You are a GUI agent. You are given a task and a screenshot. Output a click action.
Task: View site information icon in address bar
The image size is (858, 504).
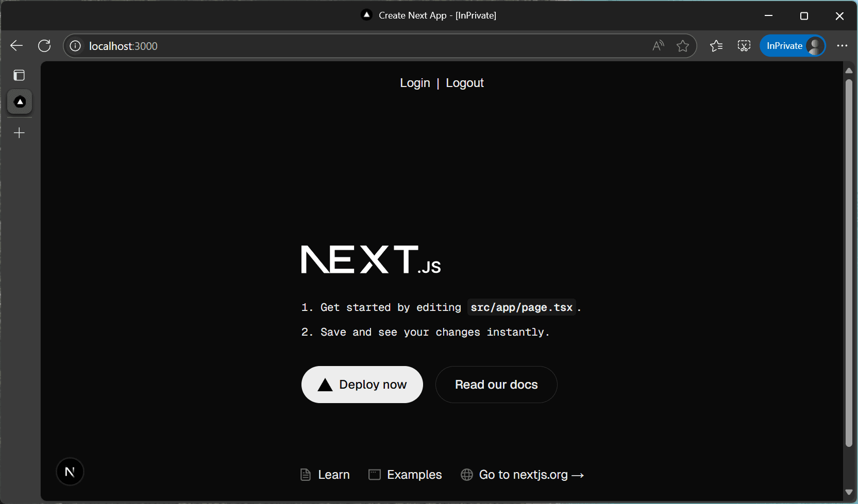tap(75, 46)
